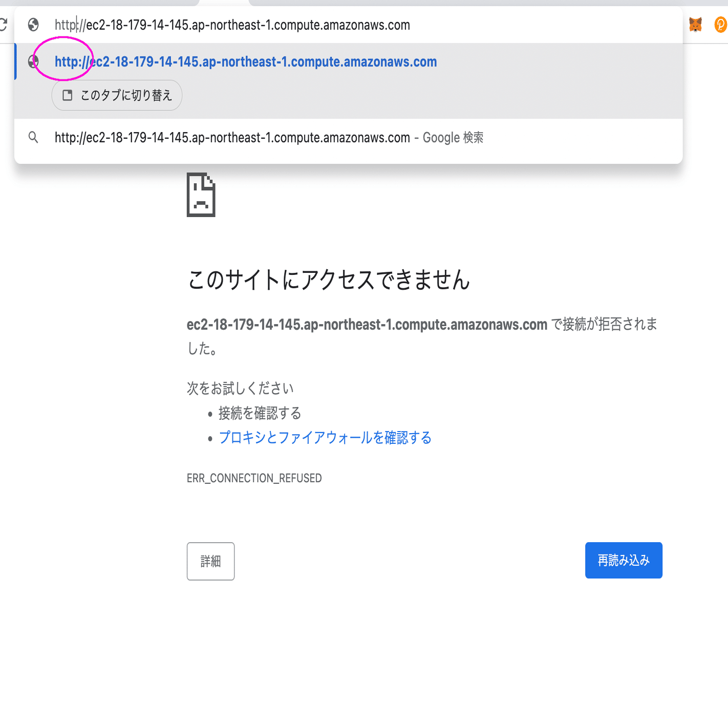Choose the Google 検索 suggestion row
The width and height of the screenshot is (728, 728).
coord(348,138)
